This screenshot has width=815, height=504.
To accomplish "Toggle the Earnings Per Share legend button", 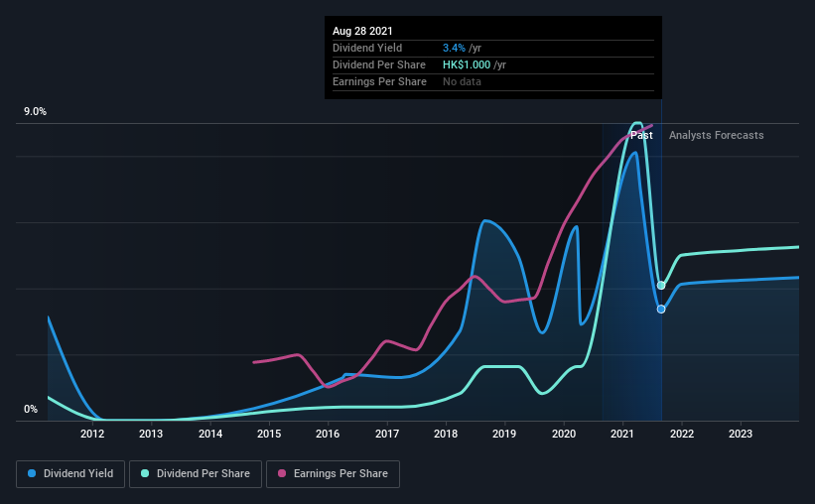I will [x=333, y=474].
